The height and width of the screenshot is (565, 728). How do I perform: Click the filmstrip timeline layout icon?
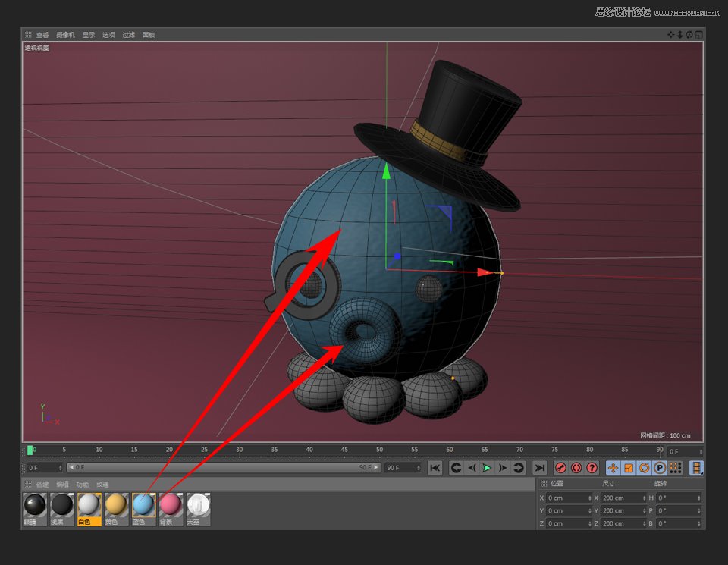696,468
